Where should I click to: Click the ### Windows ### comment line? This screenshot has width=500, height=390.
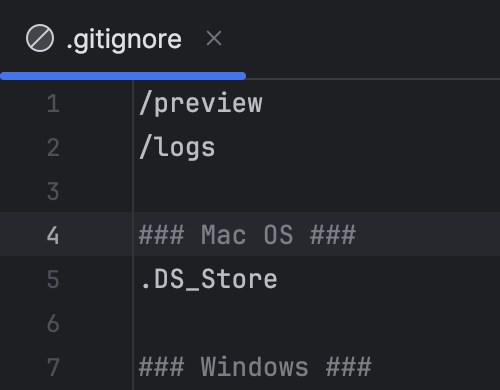[x=255, y=367]
